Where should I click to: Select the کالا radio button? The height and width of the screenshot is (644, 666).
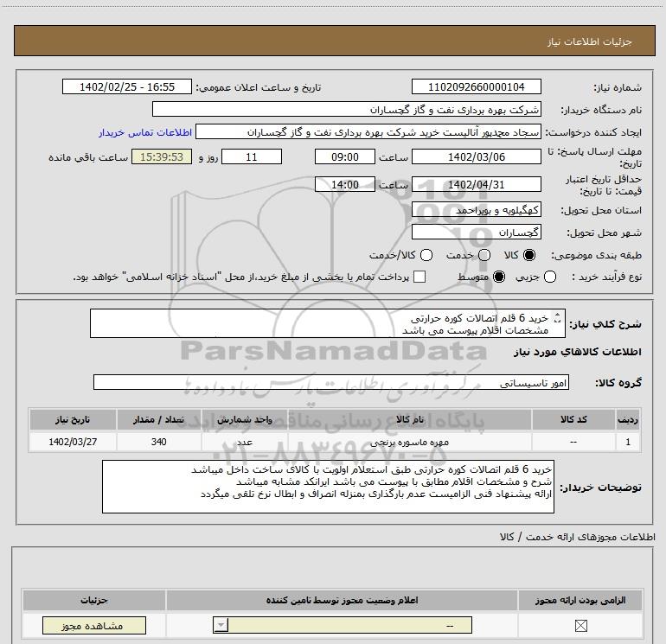(529, 255)
